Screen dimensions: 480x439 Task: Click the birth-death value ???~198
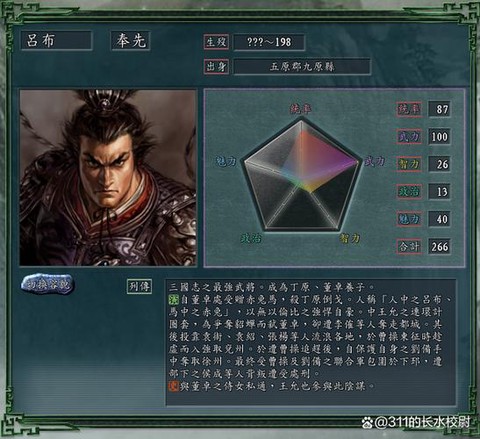pyautogui.click(x=269, y=42)
